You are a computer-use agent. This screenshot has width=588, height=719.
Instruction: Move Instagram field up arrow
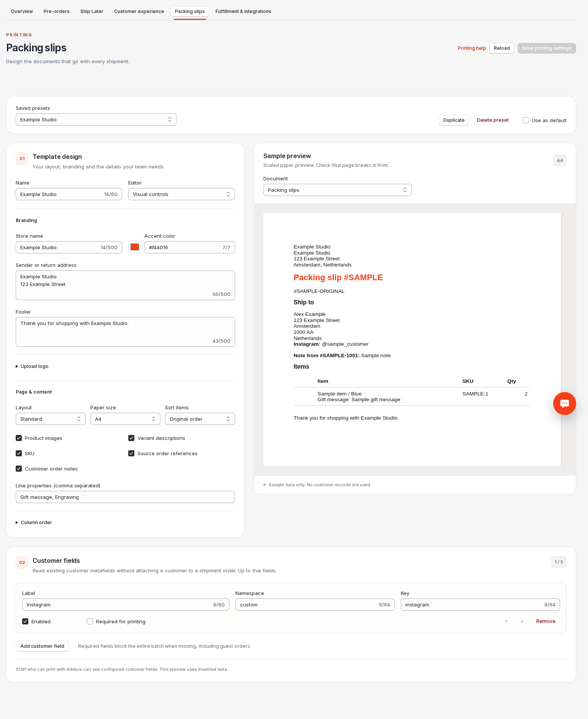[x=506, y=621]
